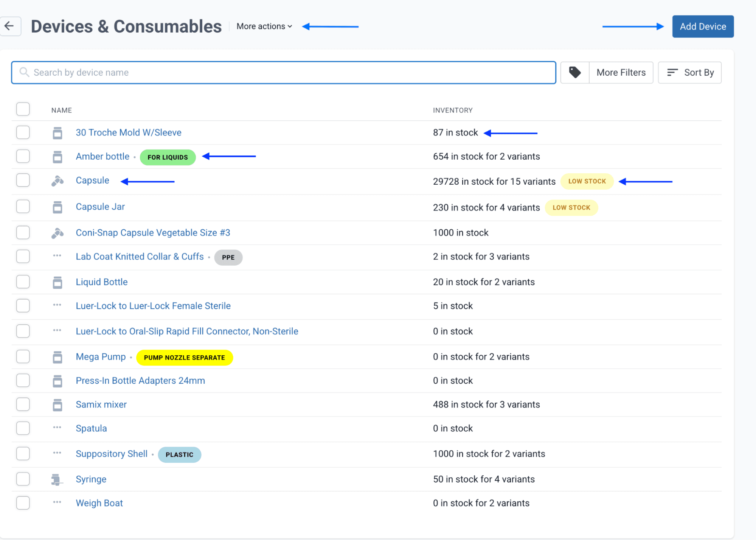Image resolution: width=756 pixels, height=540 pixels.
Task: Click the PPE grey tag
Action: (x=228, y=258)
